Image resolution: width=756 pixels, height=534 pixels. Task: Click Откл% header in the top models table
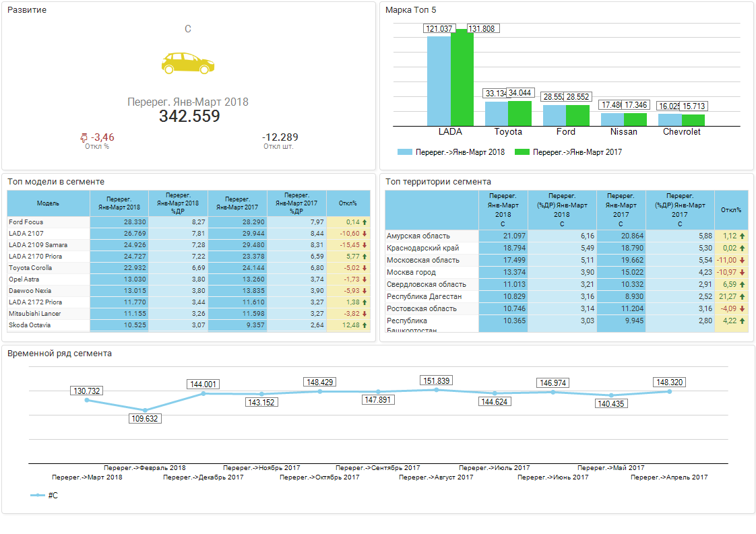click(x=348, y=203)
